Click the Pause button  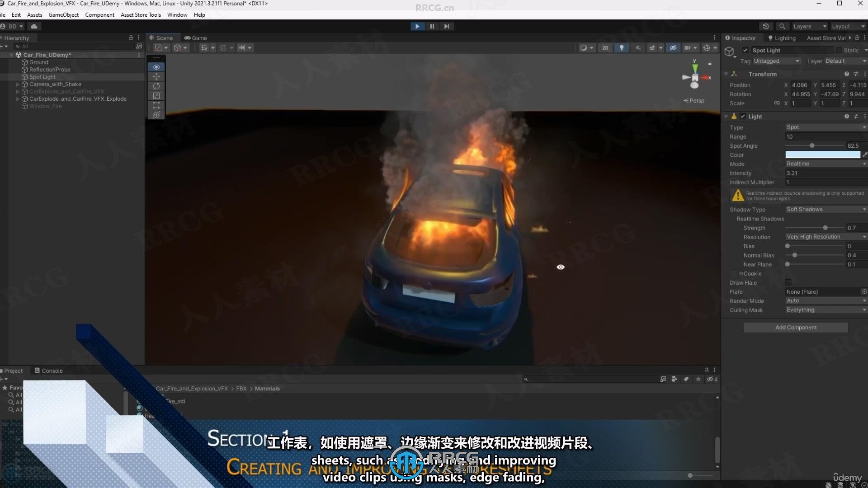(432, 26)
